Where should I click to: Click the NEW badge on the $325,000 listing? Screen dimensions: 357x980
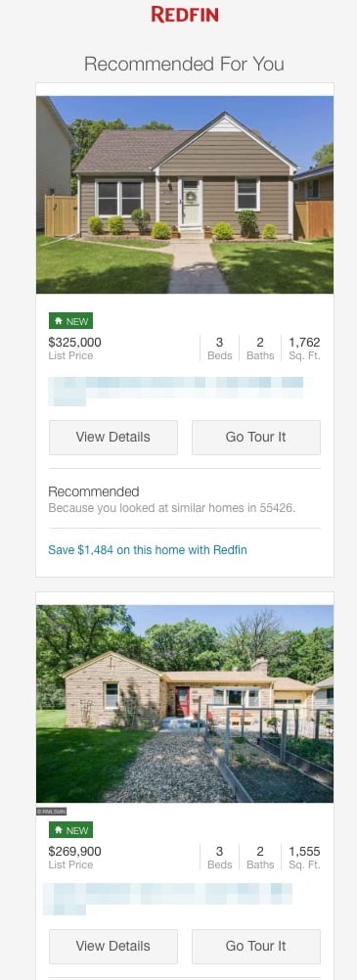[x=70, y=321]
